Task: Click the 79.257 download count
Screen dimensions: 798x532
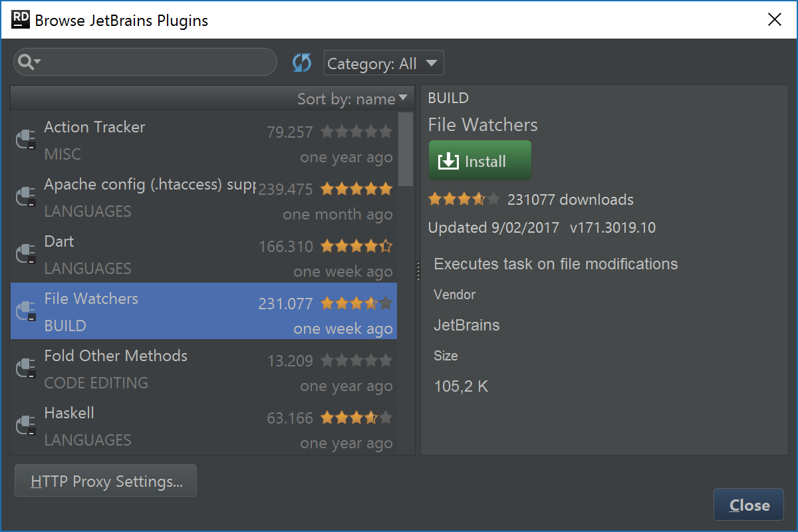Action: coord(289,132)
